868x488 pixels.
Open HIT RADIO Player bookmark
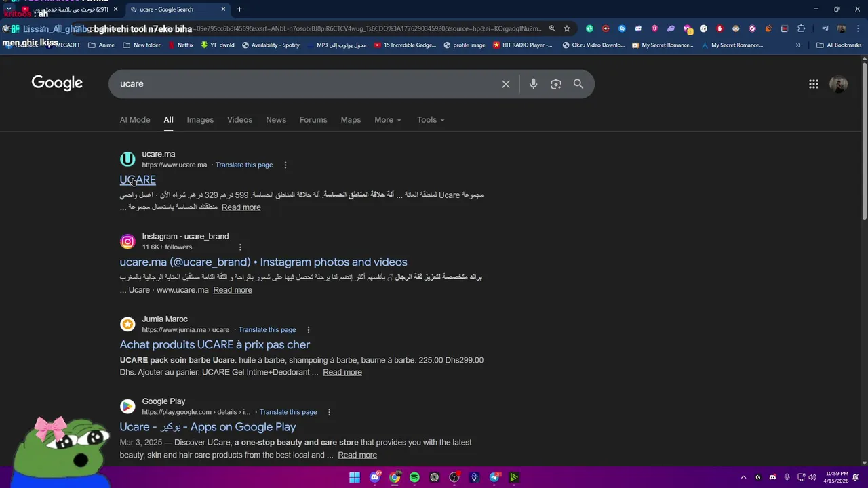pos(523,45)
